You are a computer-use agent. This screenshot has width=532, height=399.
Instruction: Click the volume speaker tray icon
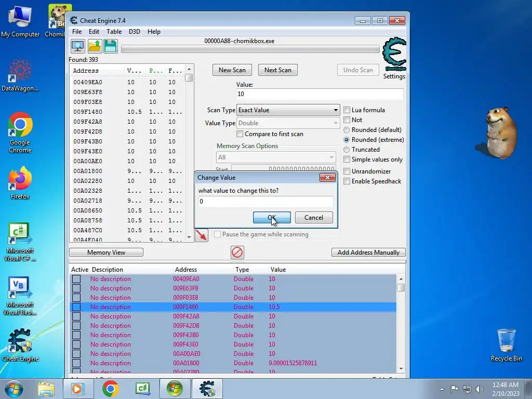tap(479, 389)
